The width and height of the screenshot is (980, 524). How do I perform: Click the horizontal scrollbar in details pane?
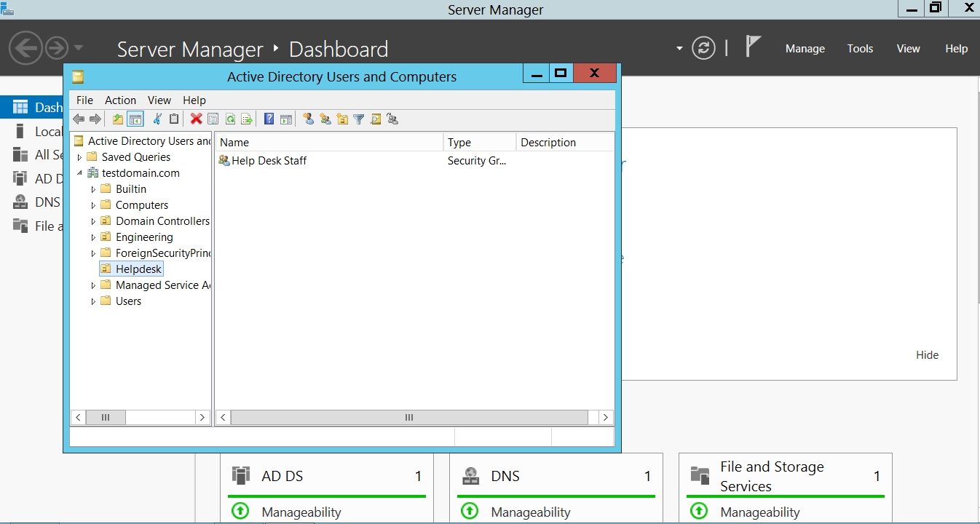point(408,418)
